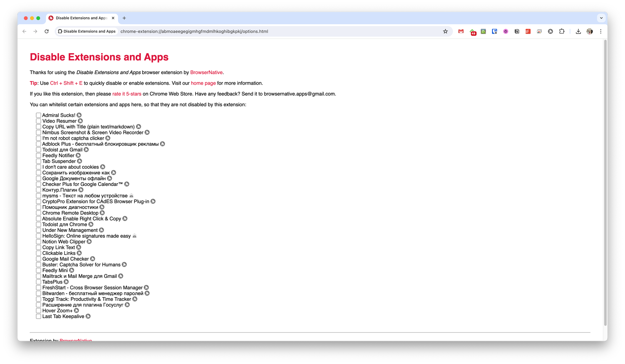Screen dimensions: 625x364
Task: Select the Disable Extensions and Apps tab
Action: pos(81,18)
